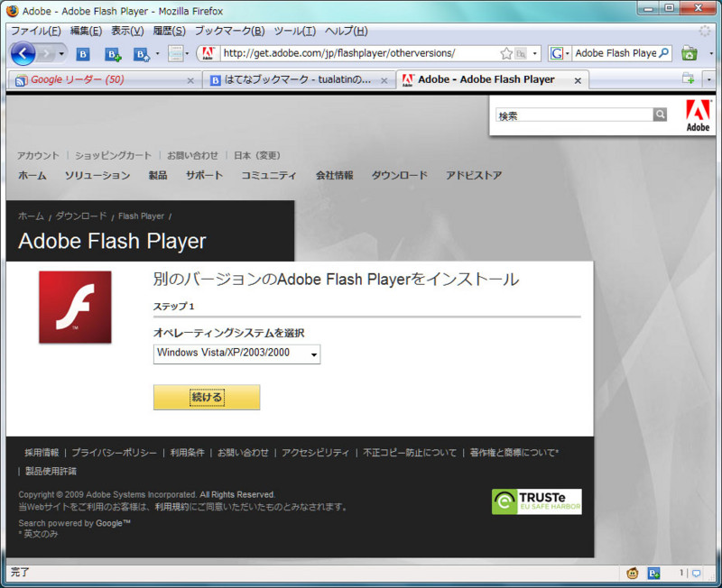The height and width of the screenshot is (588, 722).
Task: Bookmark this page with star icon
Action: [506, 54]
